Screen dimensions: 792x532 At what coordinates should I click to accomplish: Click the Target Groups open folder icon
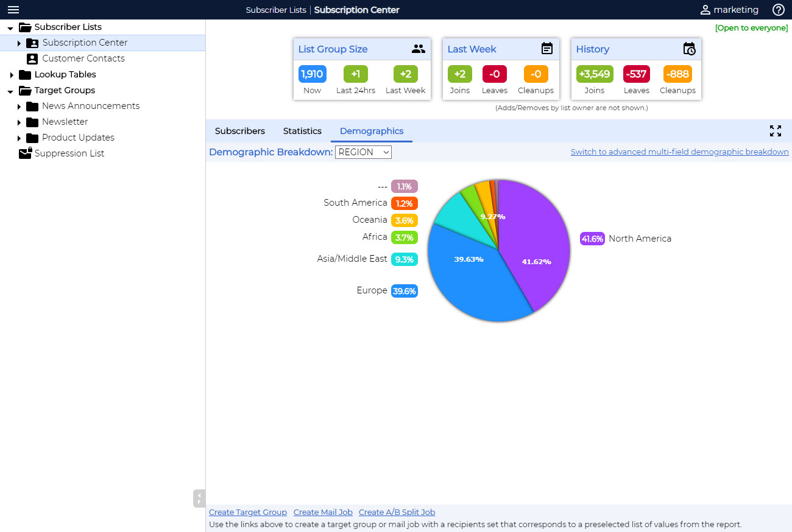(x=25, y=91)
